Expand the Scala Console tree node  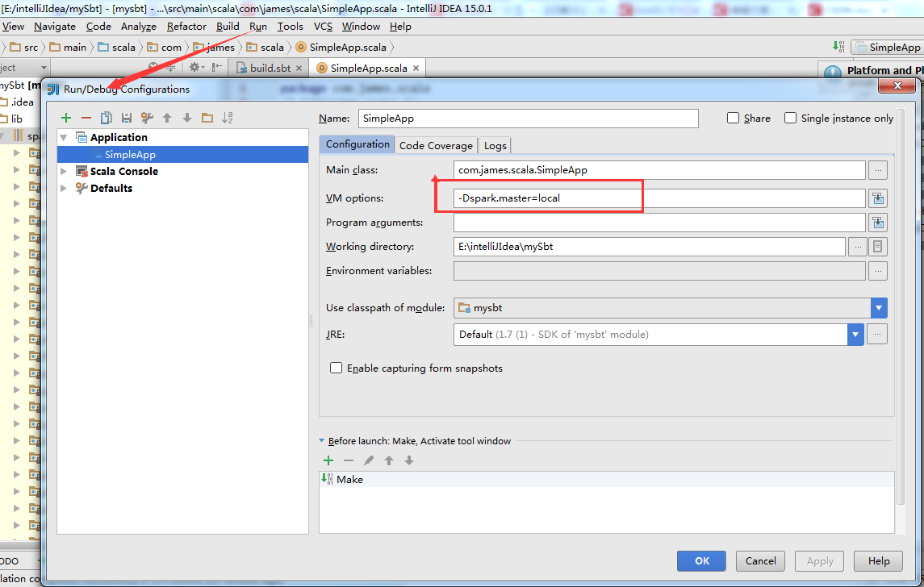(65, 171)
